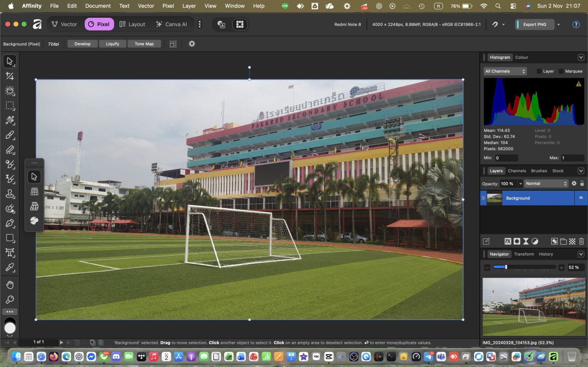Open the Layer menu in menu bar
The height and width of the screenshot is (367, 588).
coord(189,6)
